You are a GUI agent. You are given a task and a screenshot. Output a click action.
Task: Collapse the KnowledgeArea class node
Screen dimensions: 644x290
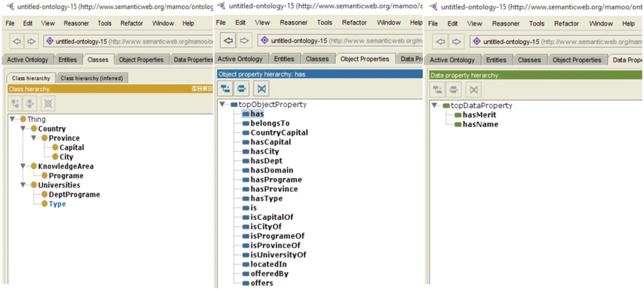tap(23, 166)
